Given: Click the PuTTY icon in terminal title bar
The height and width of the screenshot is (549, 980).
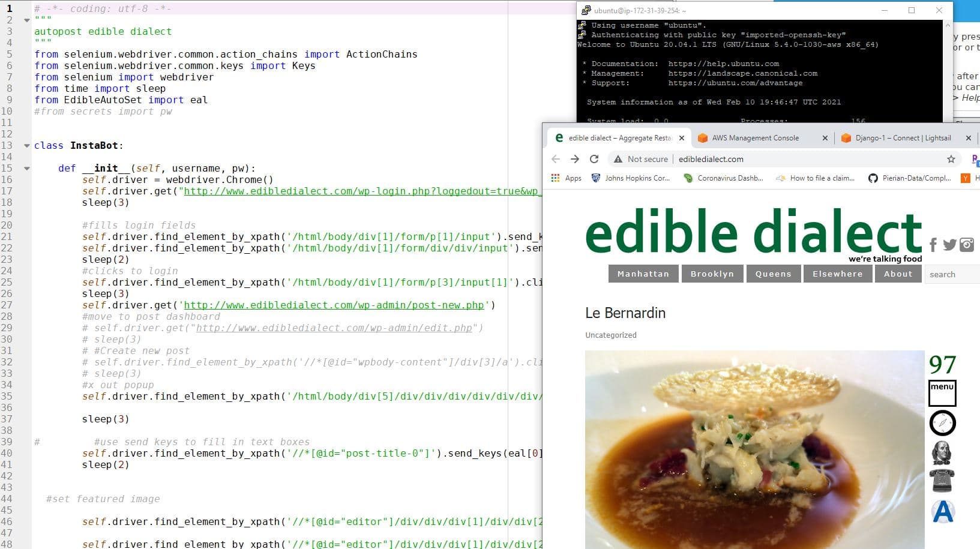Looking at the screenshot, I should coord(586,10).
